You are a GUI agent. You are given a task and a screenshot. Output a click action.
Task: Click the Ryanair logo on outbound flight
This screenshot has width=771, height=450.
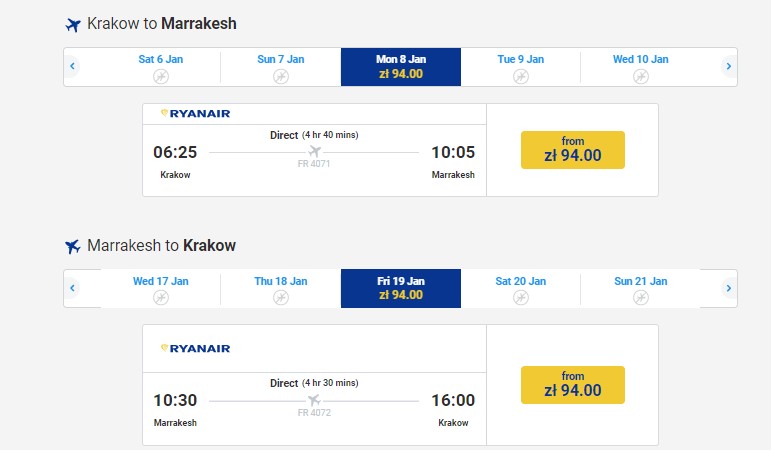click(195, 113)
